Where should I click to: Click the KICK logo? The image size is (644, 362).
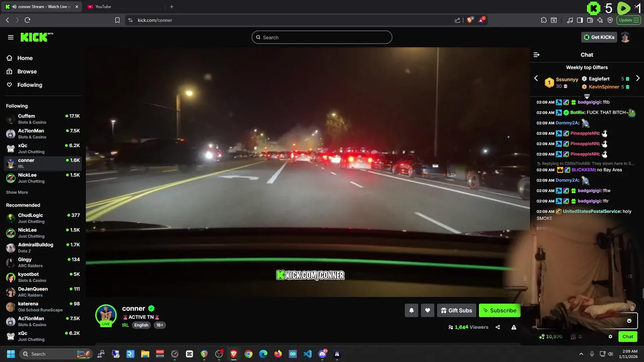37,37
